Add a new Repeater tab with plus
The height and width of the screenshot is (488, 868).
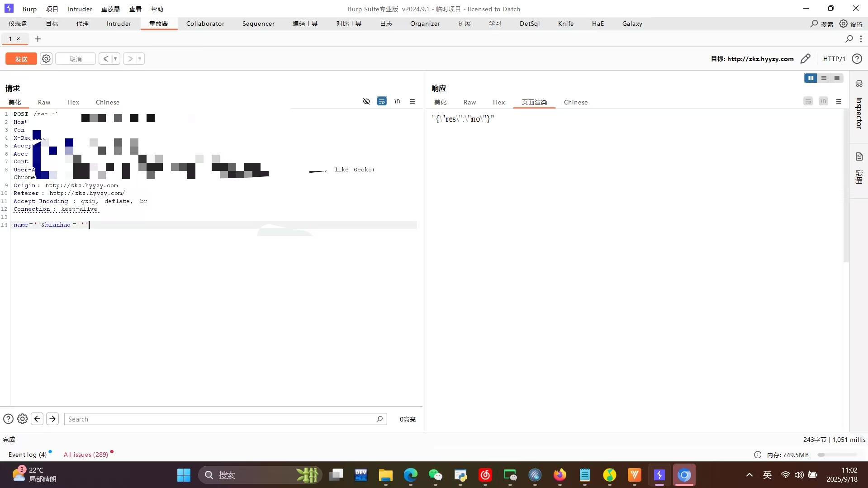pyautogui.click(x=38, y=39)
